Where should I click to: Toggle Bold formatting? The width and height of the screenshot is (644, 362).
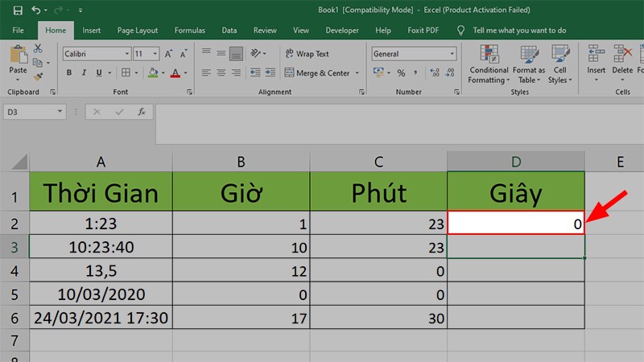(70, 73)
